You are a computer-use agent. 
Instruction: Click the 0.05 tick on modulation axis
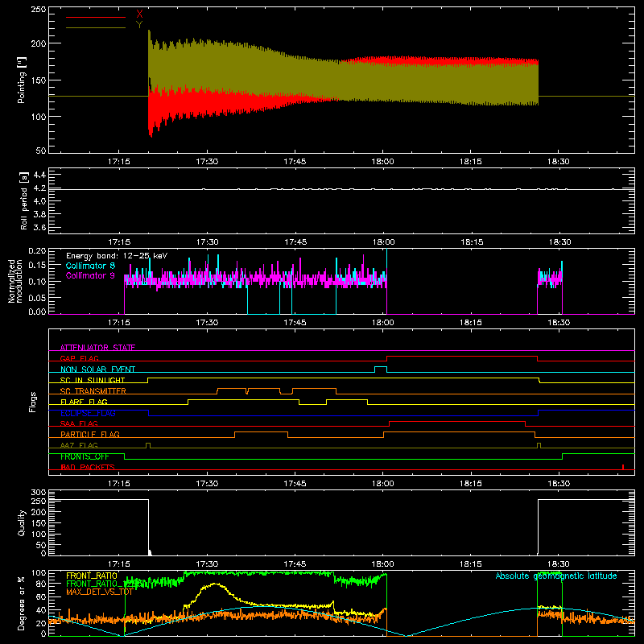coord(37,297)
